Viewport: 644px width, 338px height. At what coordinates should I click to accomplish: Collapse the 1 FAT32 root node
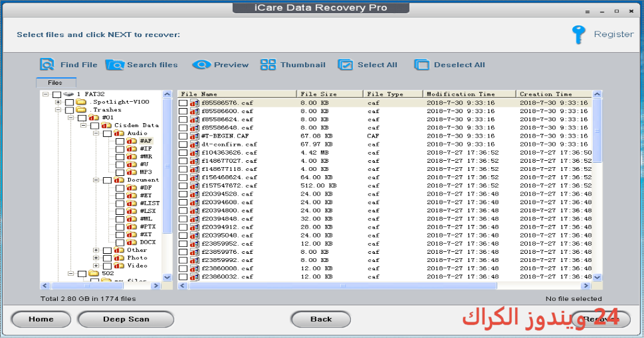pos(45,94)
